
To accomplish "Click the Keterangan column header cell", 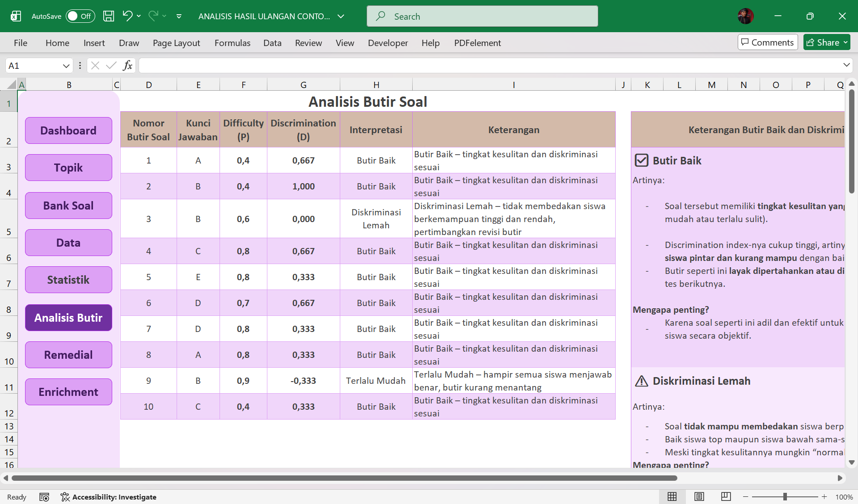I will (514, 130).
